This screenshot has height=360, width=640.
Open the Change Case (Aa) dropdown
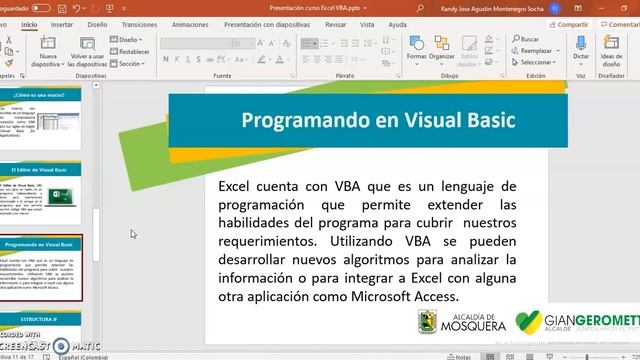(240, 60)
